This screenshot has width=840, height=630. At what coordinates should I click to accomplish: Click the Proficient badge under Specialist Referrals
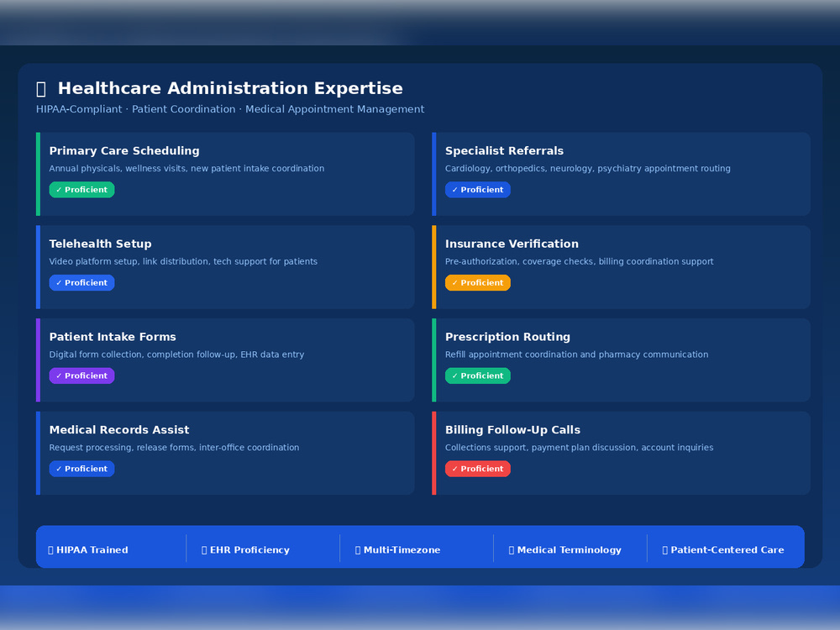(478, 190)
